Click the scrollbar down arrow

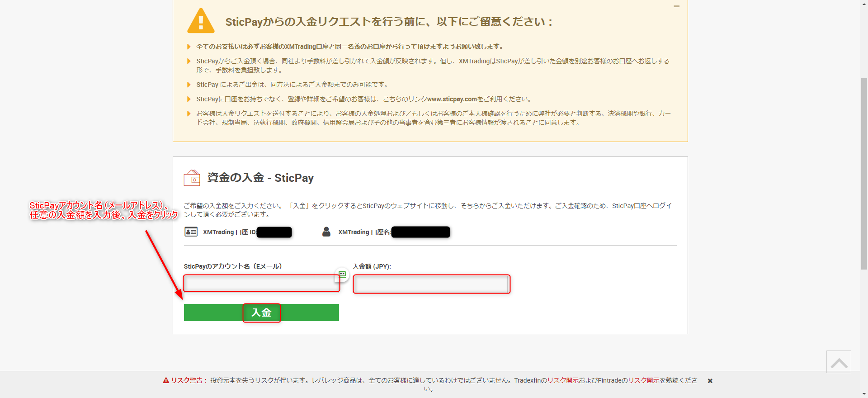(864, 394)
